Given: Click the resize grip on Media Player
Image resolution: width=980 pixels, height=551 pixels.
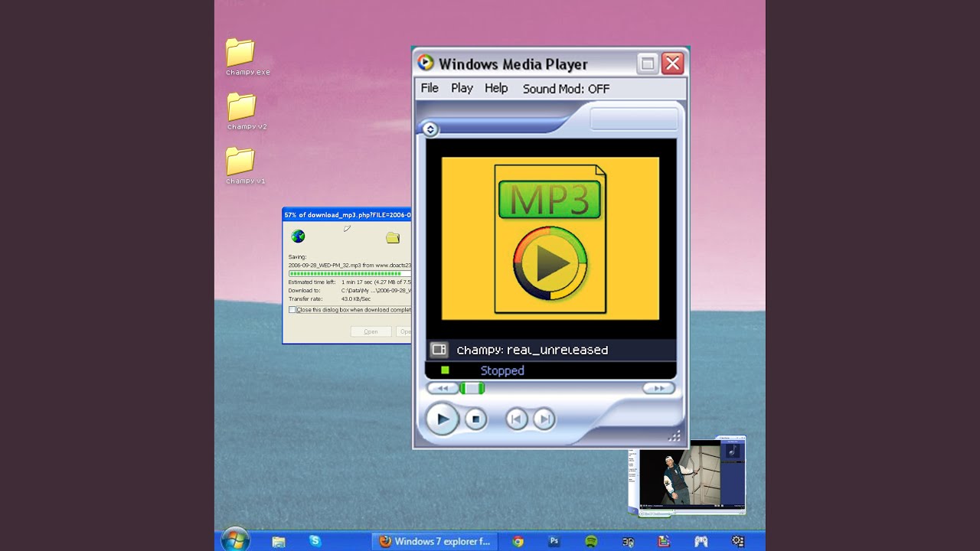Looking at the screenshot, I should (675, 436).
